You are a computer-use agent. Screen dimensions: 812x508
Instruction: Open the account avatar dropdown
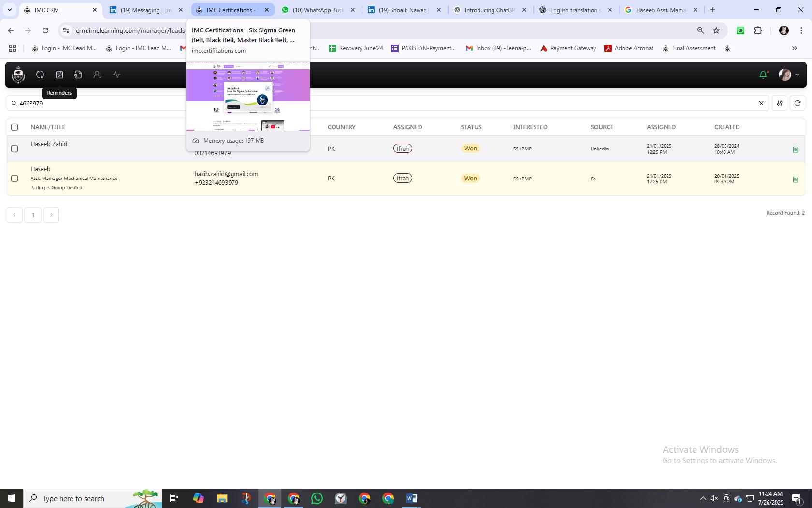(x=788, y=75)
